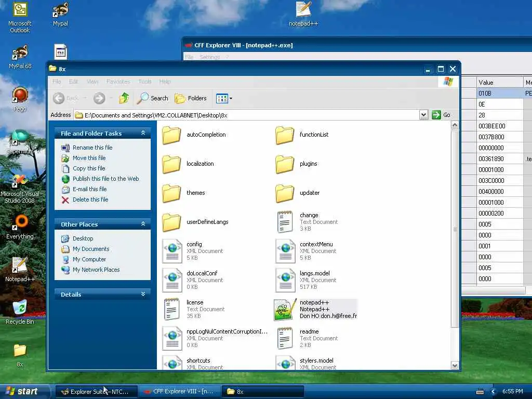Open the View menu

(x=92, y=82)
